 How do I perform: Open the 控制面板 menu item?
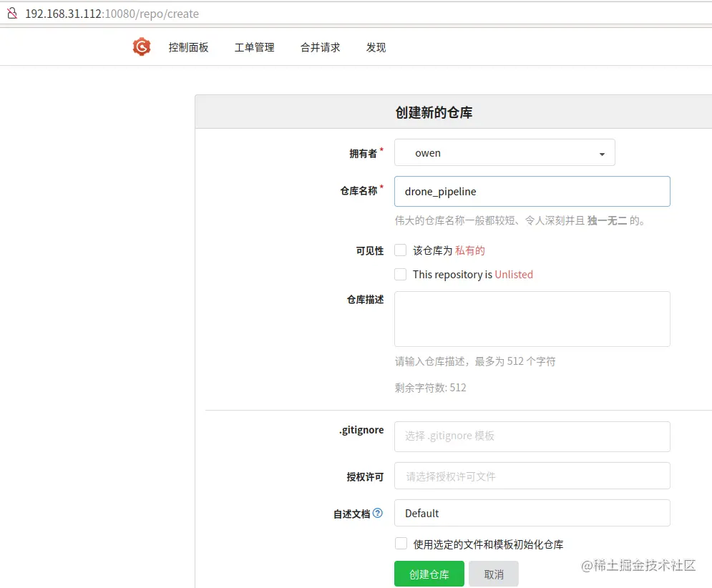pyautogui.click(x=188, y=47)
